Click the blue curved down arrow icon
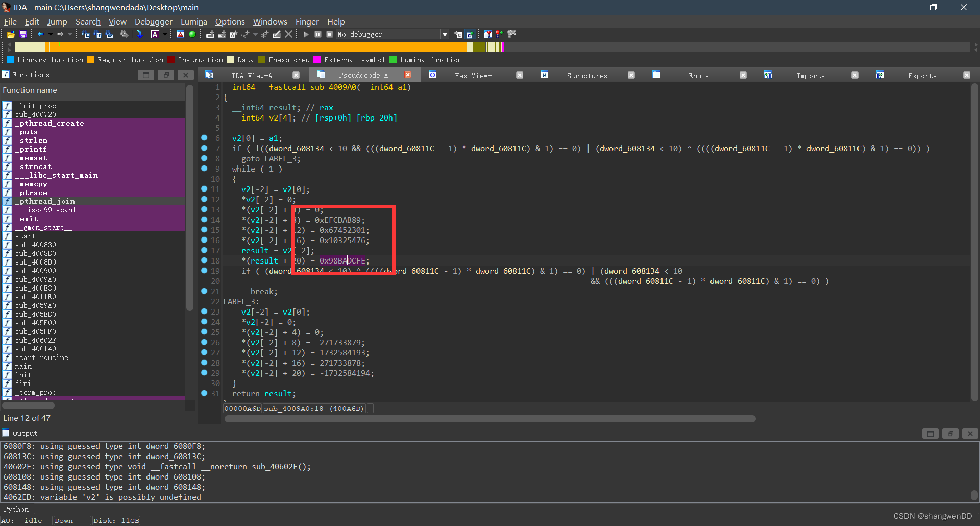The height and width of the screenshot is (526, 980). point(139,34)
